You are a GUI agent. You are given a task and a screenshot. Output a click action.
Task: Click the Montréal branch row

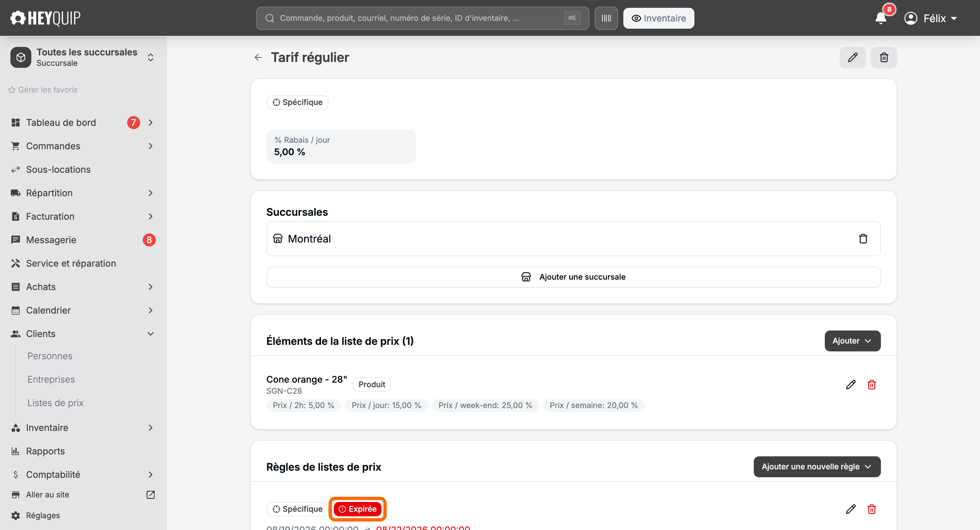click(x=573, y=239)
